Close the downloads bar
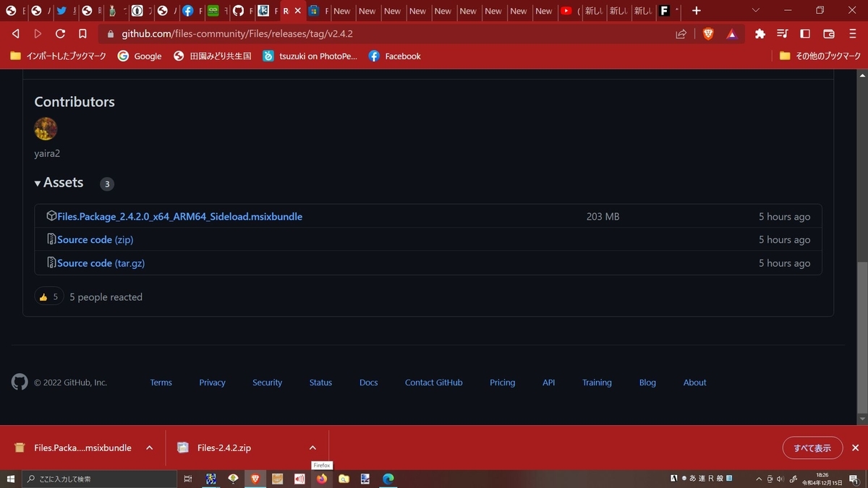The height and width of the screenshot is (488, 868). 855,448
